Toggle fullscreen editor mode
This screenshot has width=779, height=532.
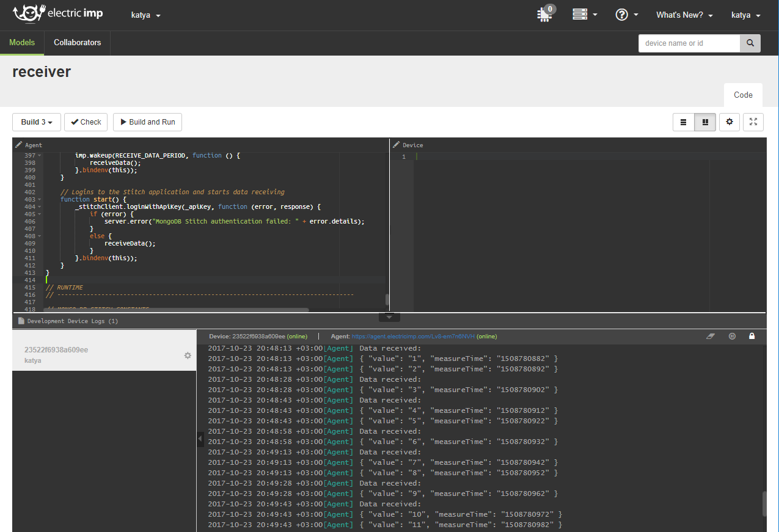(753, 122)
